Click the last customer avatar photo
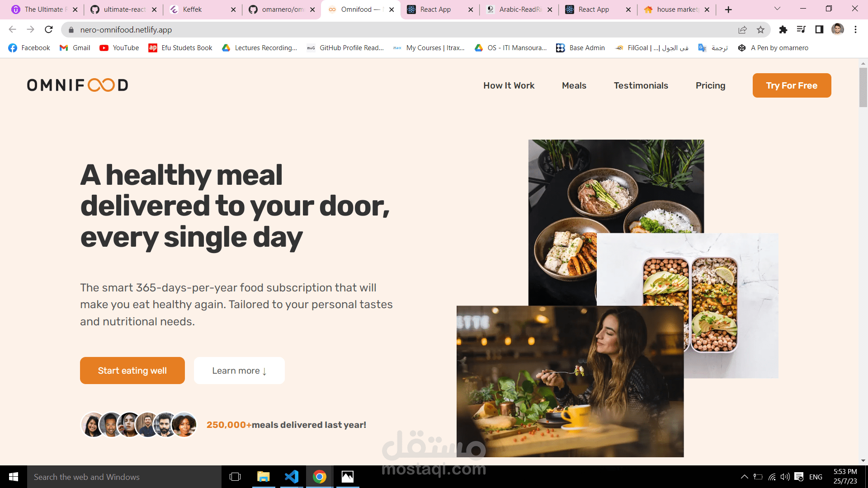This screenshot has height=488, width=868. pyautogui.click(x=184, y=425)
